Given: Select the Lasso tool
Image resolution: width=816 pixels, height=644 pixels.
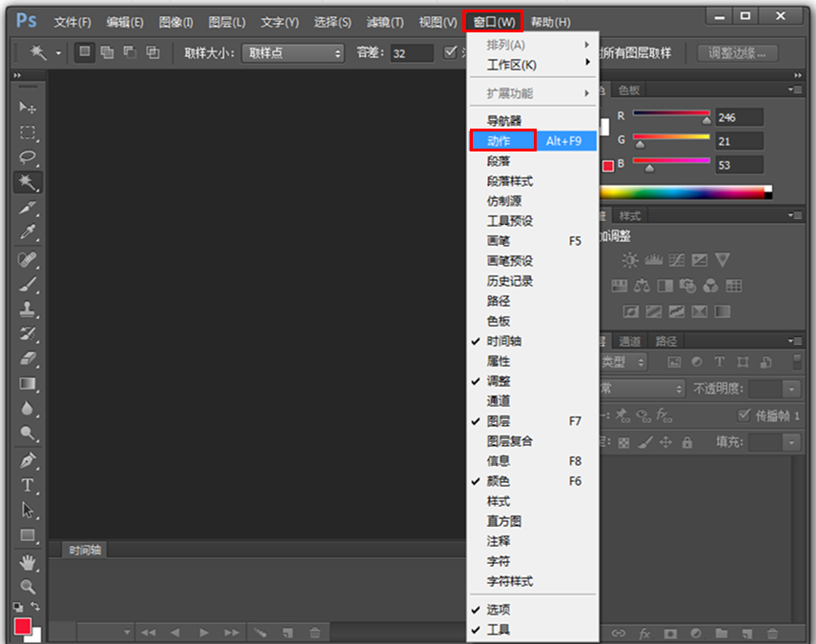Looking at the screenshot, I should pos(28,158).
